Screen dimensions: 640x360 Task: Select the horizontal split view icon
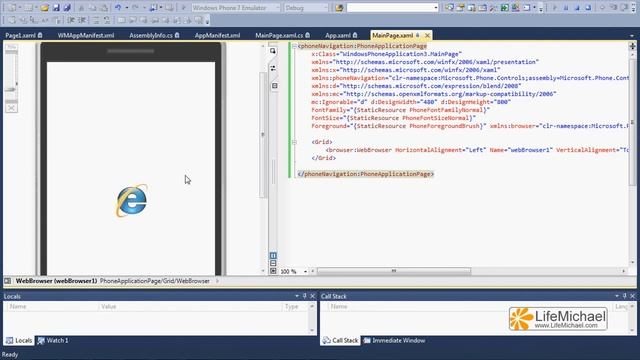pos(273,263)
